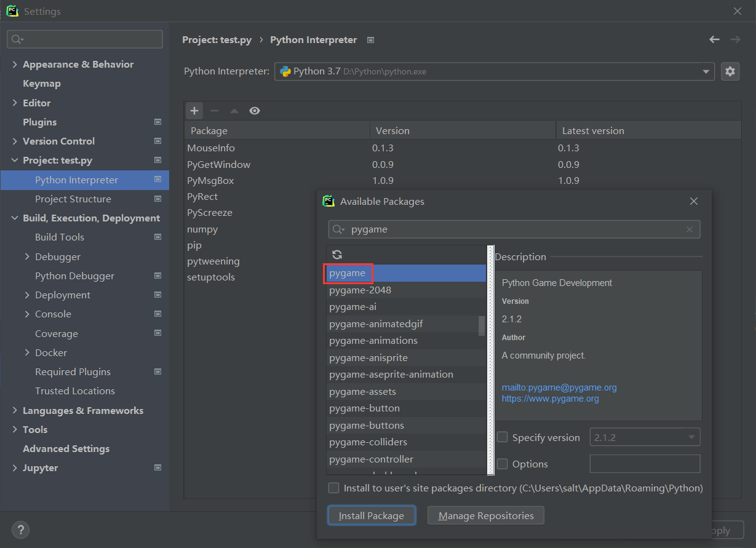Clear the pygame search text

[x=690, y=229]
